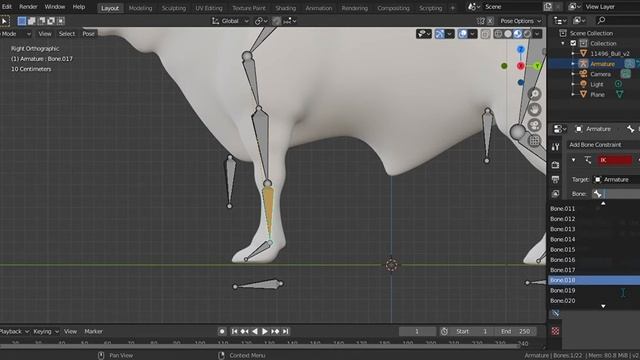Select the Plane item in outliner

click(597, 94)
